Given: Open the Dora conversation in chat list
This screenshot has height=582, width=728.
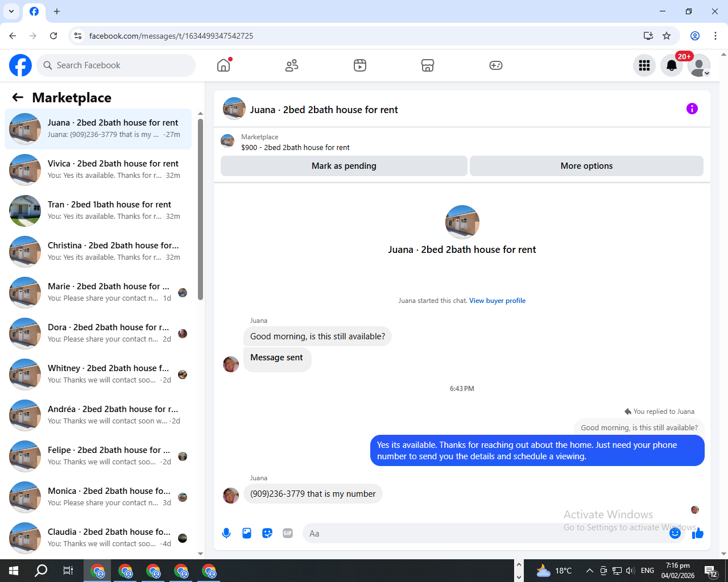Looking at the screenshot, I should tap(98, 334).
